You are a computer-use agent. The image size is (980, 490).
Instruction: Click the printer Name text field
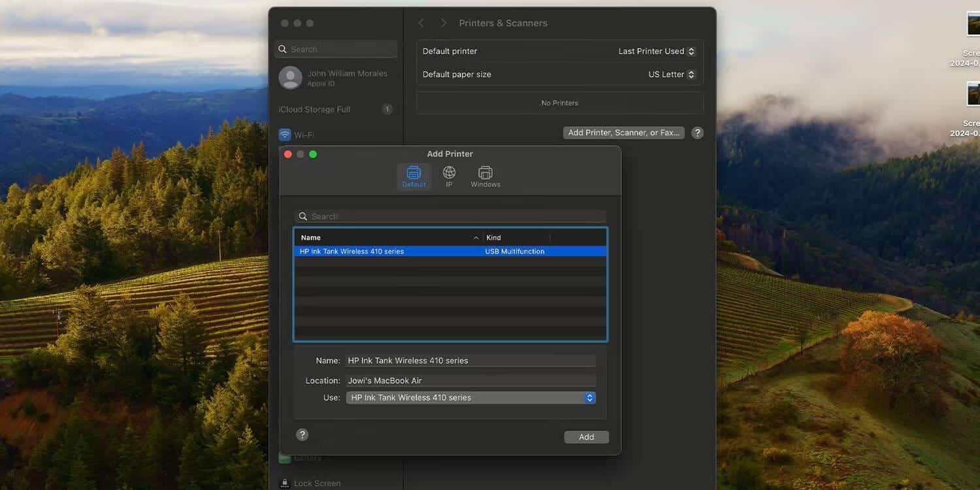470,361
